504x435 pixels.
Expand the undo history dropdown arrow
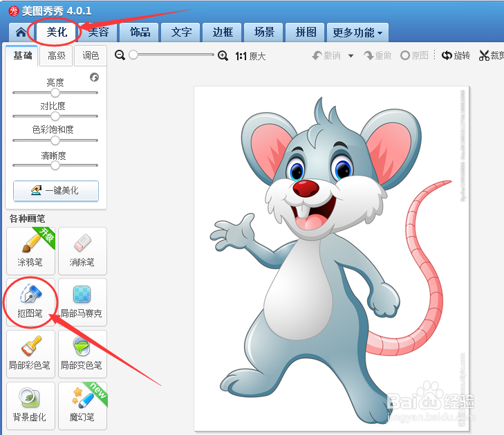(x=351, y=56)
